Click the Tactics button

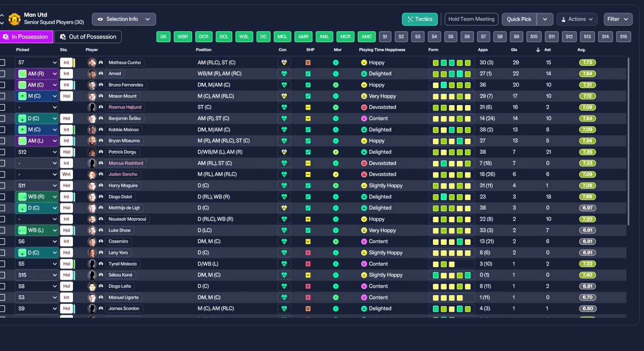pyautogui.click(x=420, y=19)
